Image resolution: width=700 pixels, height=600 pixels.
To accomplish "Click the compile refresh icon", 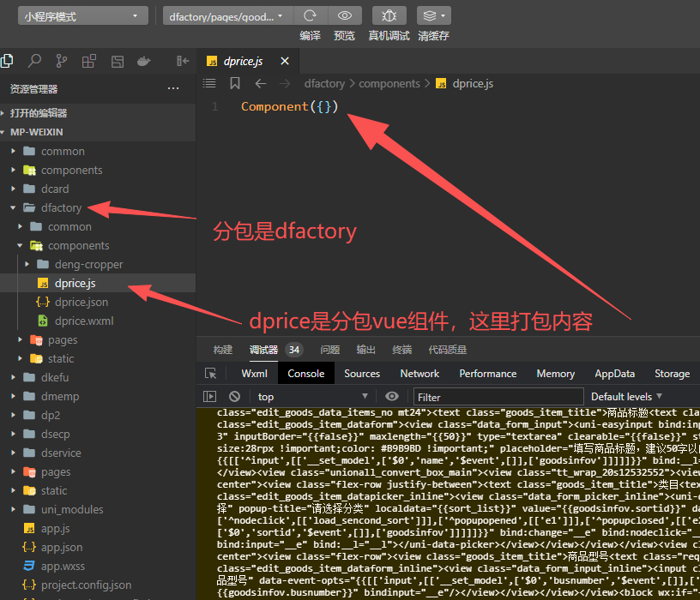I will pyautogui.click(x=310, y=15).
